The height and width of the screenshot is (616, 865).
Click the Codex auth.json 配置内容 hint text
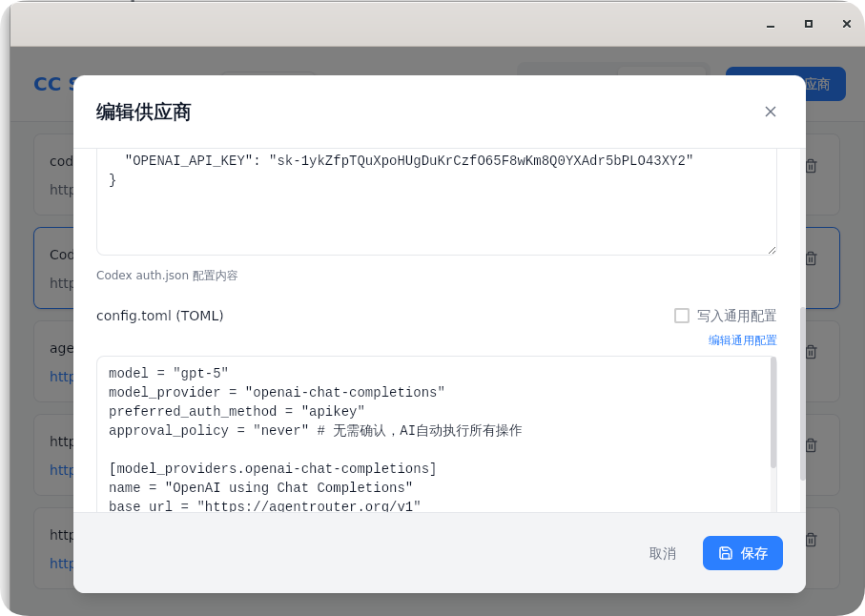(167, 276)
